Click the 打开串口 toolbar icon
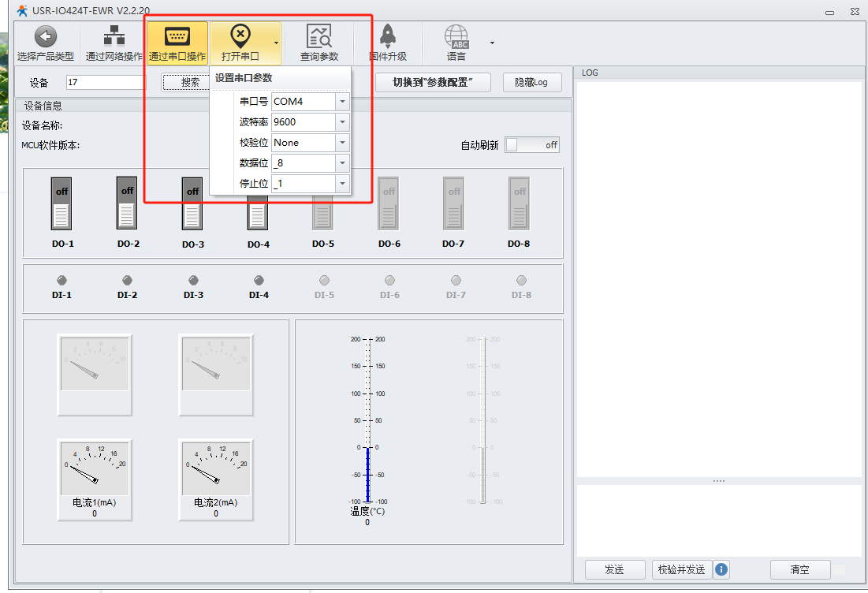The width and height of the screenshot is (868, 593). [240, 36]
